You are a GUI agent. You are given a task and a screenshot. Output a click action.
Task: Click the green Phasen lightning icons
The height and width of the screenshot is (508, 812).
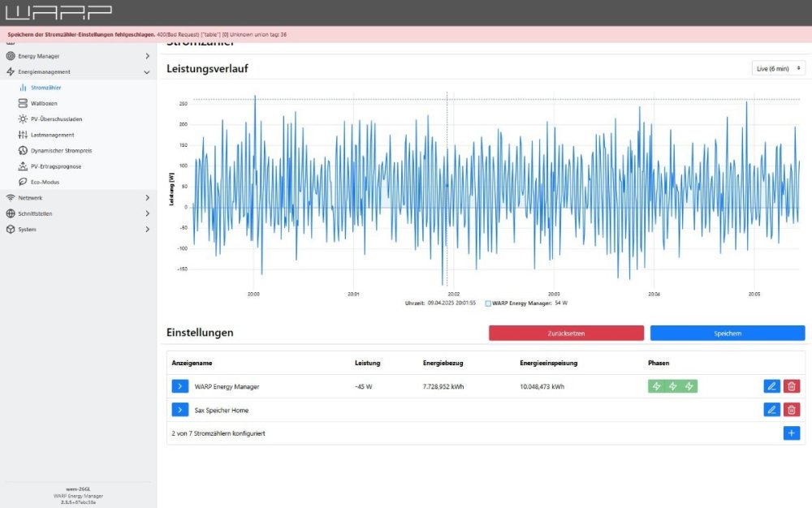(x=672, y=386)
